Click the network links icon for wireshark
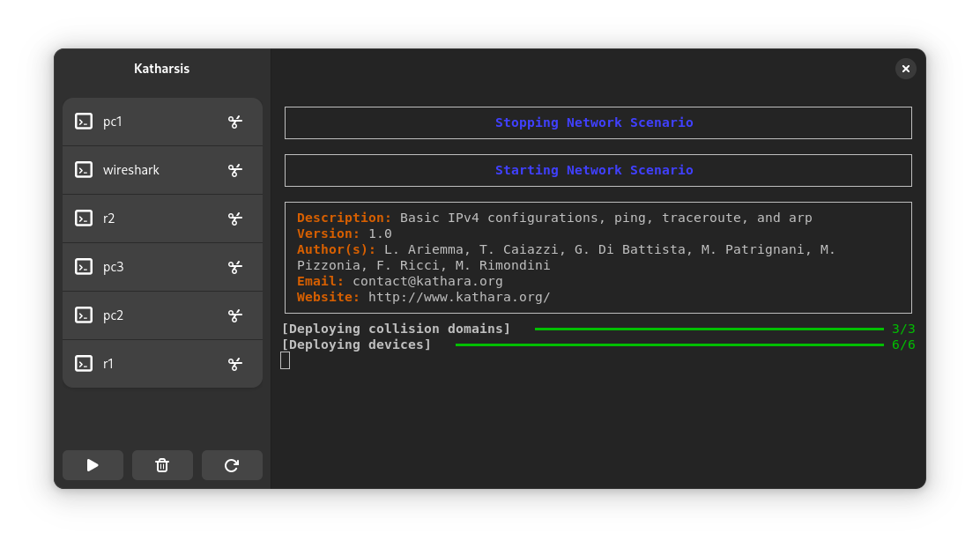This screenshot has height=548, width=980. pos(235,170)
